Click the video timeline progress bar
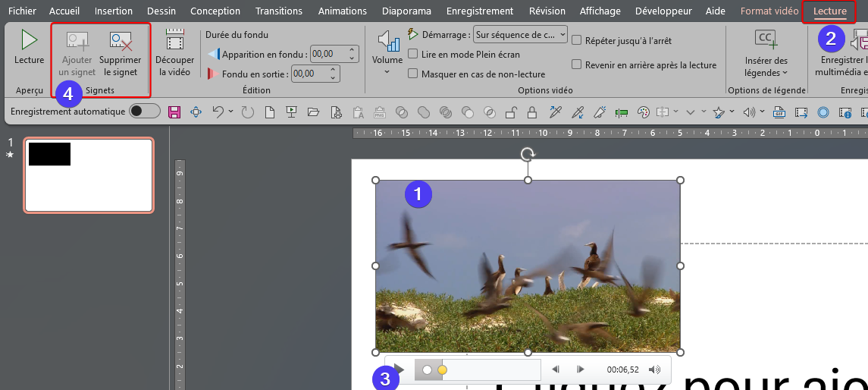 [x=478, y=370]
